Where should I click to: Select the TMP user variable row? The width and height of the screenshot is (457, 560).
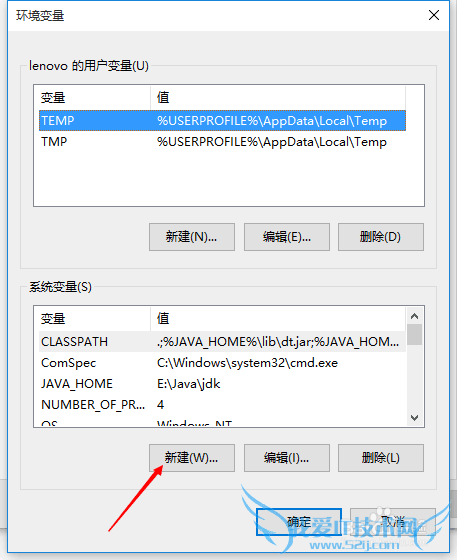(222, 142)
